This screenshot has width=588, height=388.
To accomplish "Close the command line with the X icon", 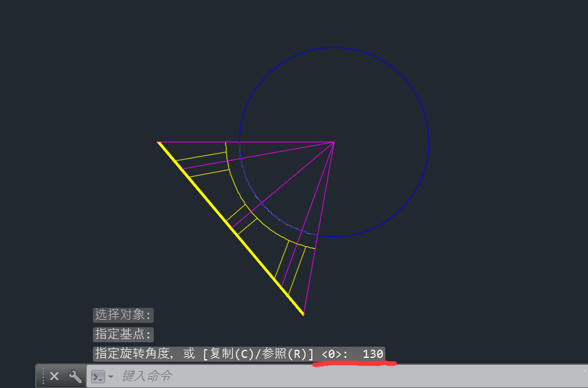I will click(55, 376).
